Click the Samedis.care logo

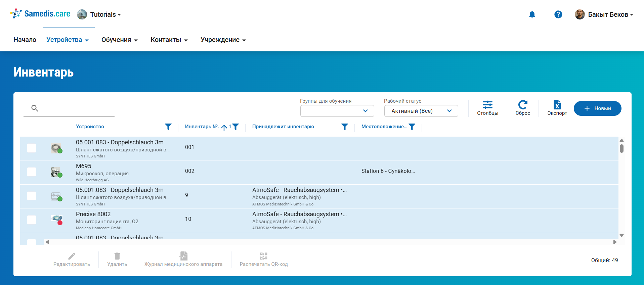click(x=40, y=14)
